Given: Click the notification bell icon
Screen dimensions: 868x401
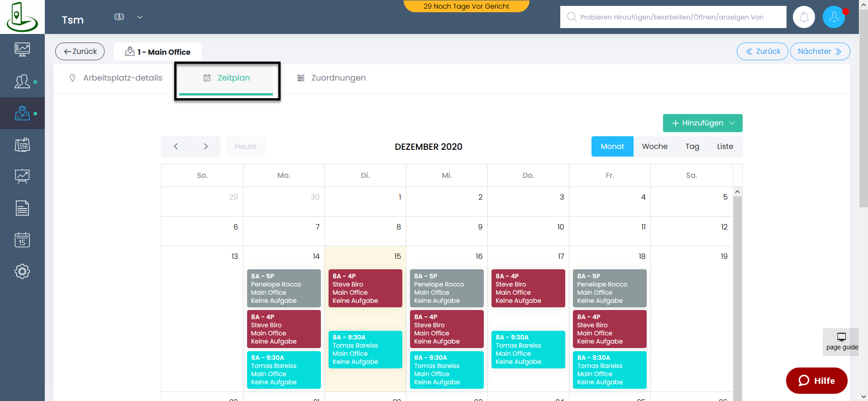Looking at the screenshot, I should [804, 17].
